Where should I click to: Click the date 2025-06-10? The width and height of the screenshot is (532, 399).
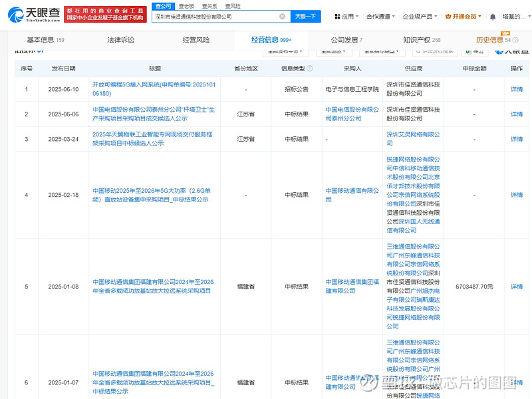(63, 89)
